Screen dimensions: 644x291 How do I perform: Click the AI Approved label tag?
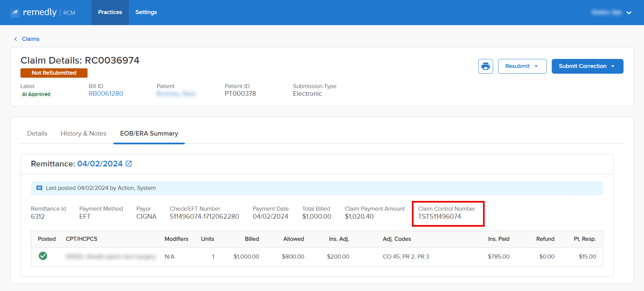click(36, 94)
